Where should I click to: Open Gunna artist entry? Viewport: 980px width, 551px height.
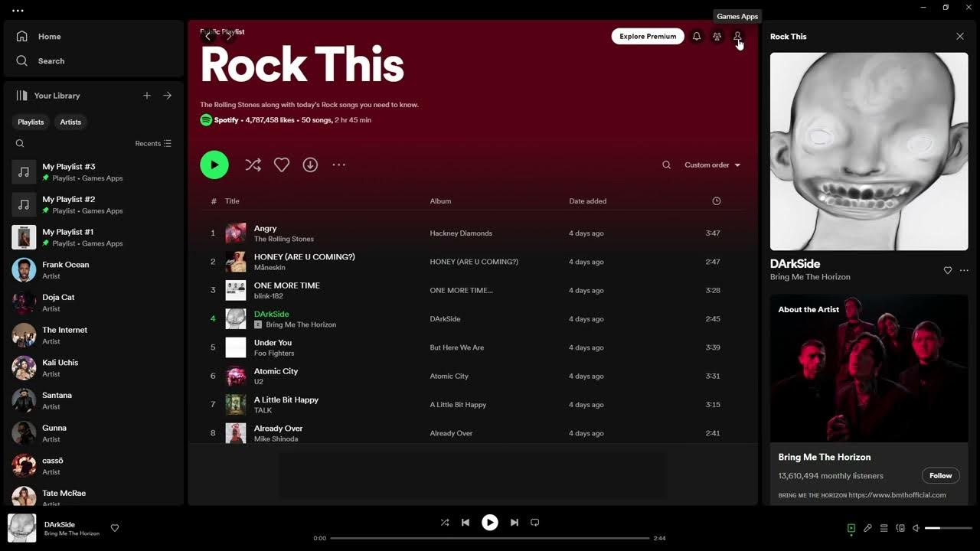[93, 433]
